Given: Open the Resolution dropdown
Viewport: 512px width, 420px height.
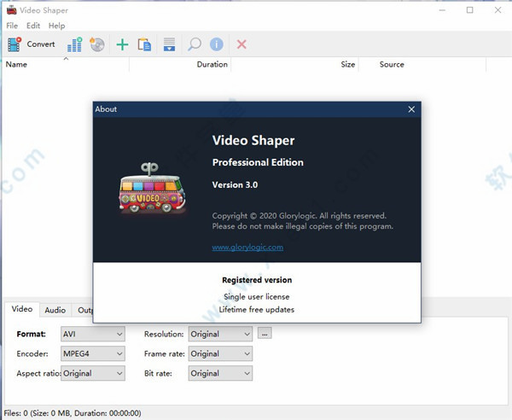Looking at the screenshot, I should 220,334.
